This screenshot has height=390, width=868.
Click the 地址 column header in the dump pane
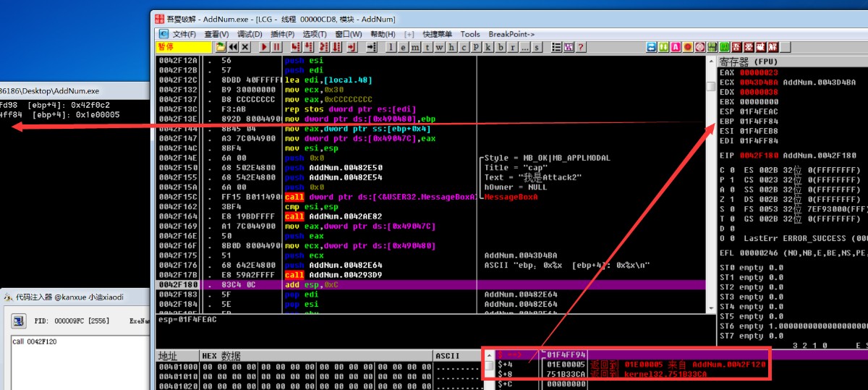(x=177, y=356)
